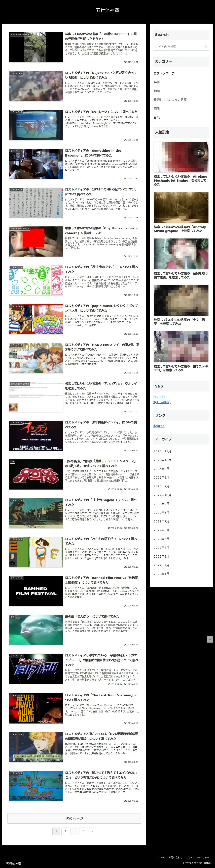This screenshot has width=215, height=868.
Task: Open the OVA版銀河英雄伝説 韓国語吹替版 article
Action: [101, 736]
